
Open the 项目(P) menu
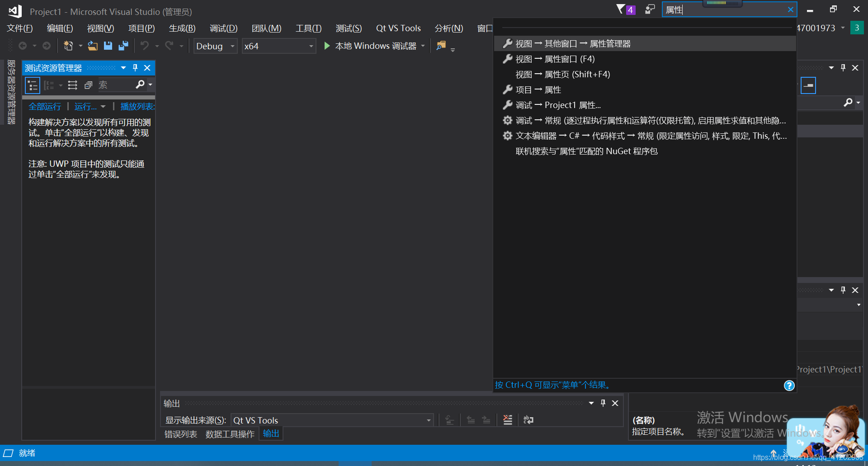142,28
